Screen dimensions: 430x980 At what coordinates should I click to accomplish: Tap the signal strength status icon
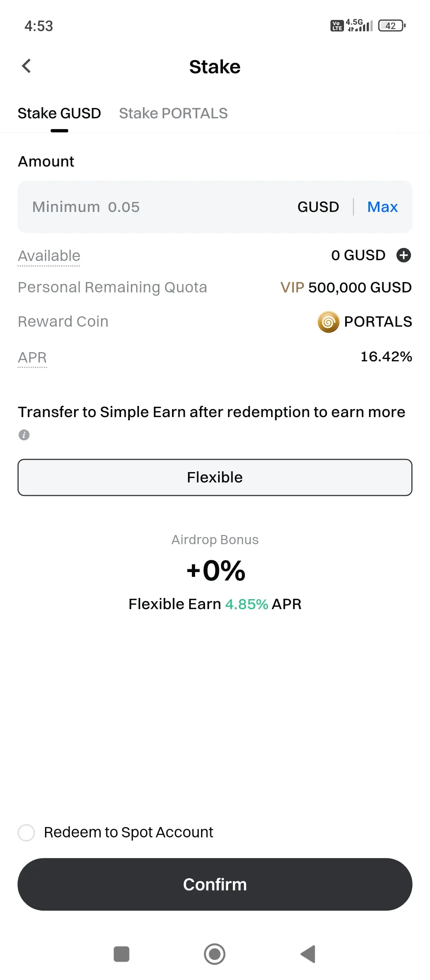click(x=360, y=25)
